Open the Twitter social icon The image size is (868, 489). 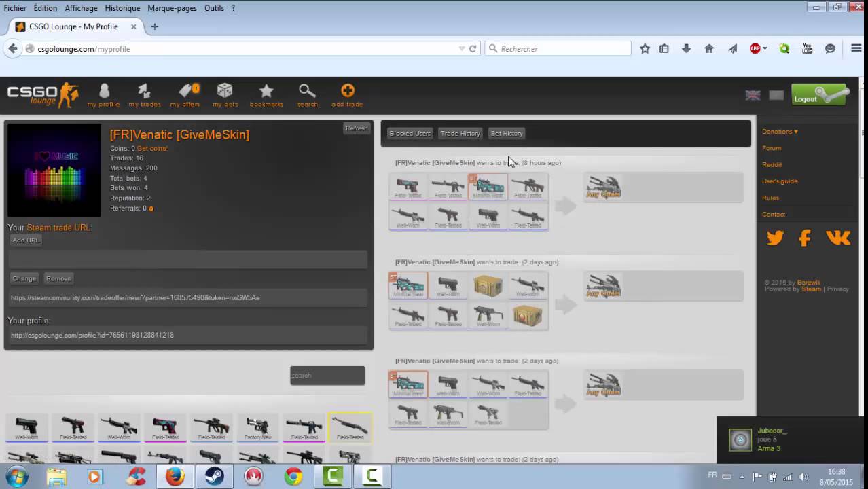click(x=775, y=238)
